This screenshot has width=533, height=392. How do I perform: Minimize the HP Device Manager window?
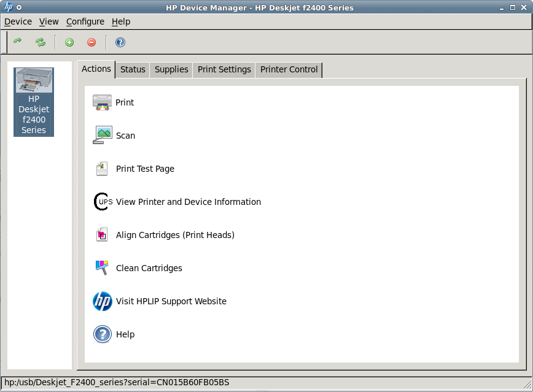[x=502, y=8]
